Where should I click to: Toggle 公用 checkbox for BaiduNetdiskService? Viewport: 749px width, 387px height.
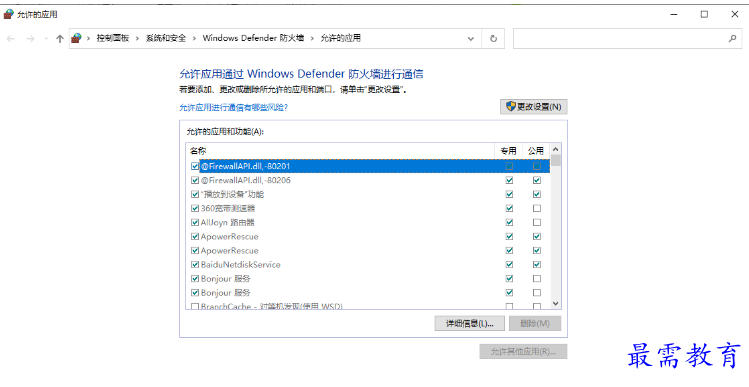coord(537,264)
